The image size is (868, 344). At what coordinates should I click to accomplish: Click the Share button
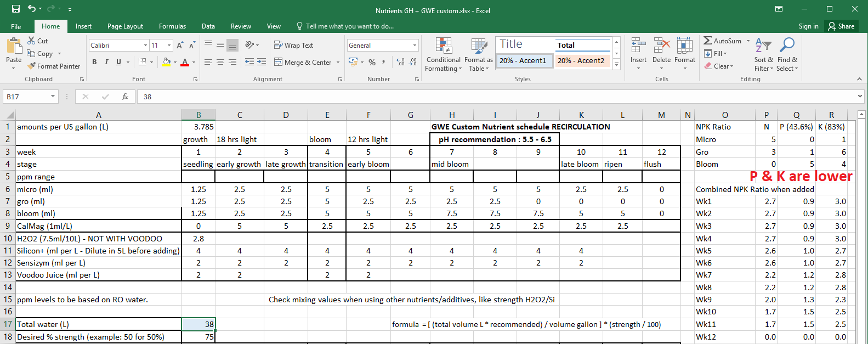pos(841,26)
